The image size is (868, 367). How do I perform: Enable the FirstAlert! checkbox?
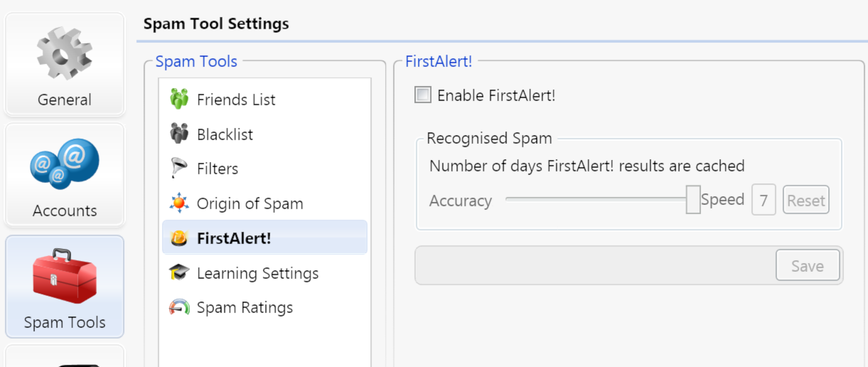pos(423,95)
